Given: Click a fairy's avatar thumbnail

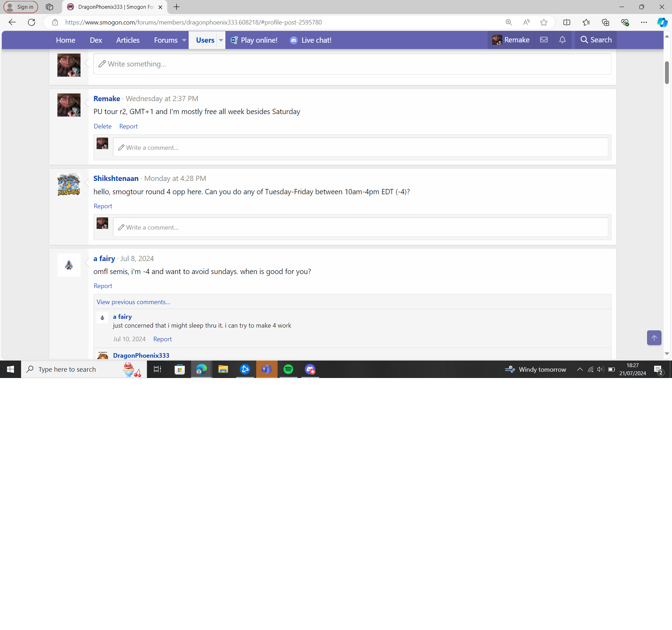Looking at the screenshot, I should point(69,265).
